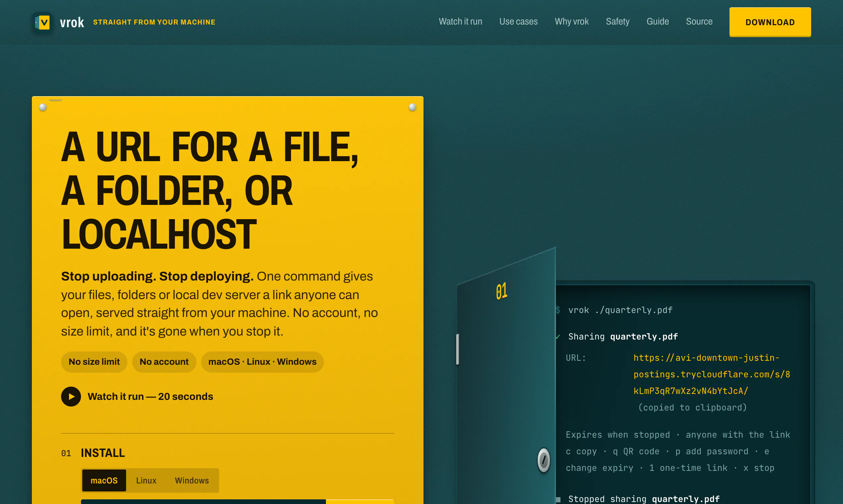Select the macOS install tab
Viewport: 843px width, 504px height.
click(104, 480)
